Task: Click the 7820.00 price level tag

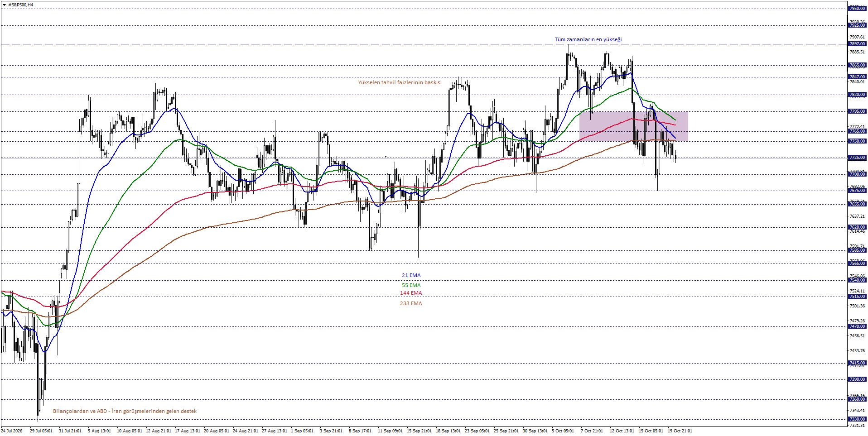Action: (x=857, y=95)
